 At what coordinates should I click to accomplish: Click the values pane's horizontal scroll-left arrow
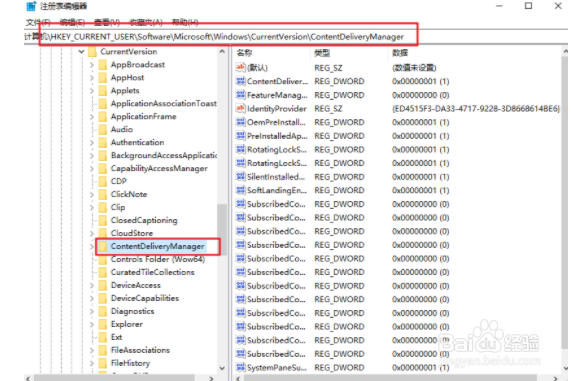(238, 378)
